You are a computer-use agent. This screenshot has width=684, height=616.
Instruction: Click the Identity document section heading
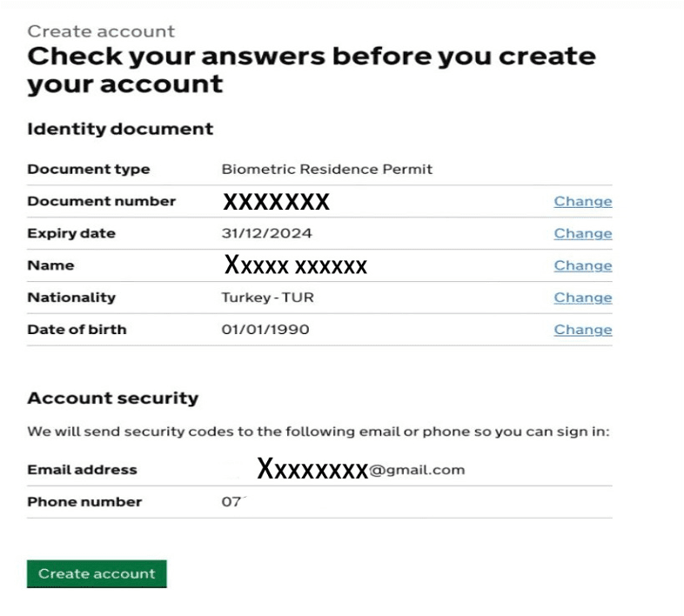point(120,129)
